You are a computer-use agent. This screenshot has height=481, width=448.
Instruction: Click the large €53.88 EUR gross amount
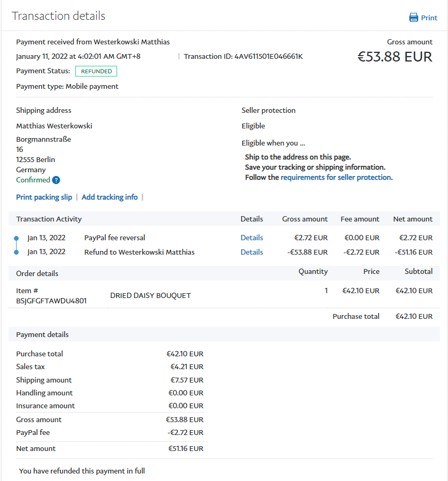pos(395,57)
